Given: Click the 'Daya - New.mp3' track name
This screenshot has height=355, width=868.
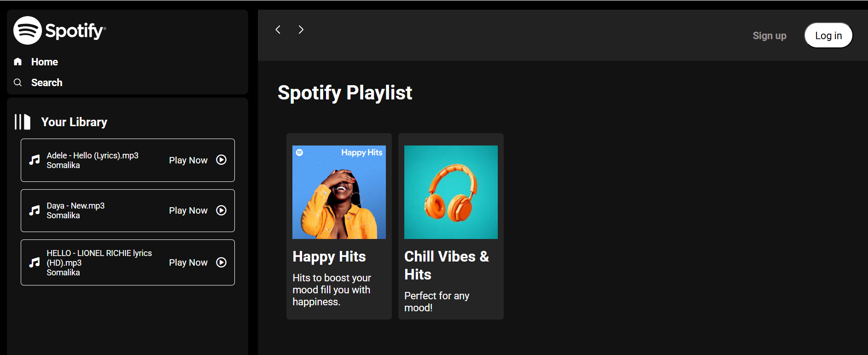Looking at the screenshot, I should click(76, 206).
